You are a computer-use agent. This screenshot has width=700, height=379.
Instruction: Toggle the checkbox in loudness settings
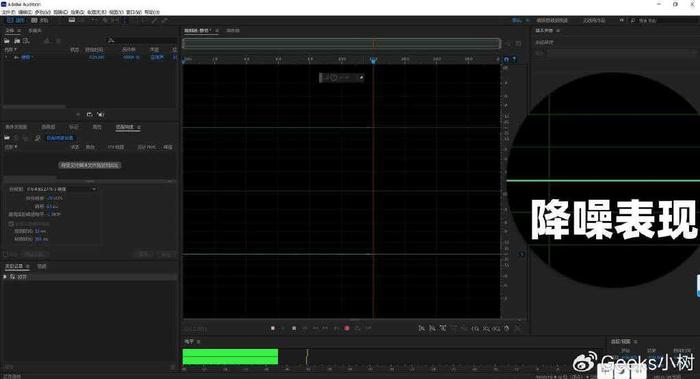click(x=11, y=224)
